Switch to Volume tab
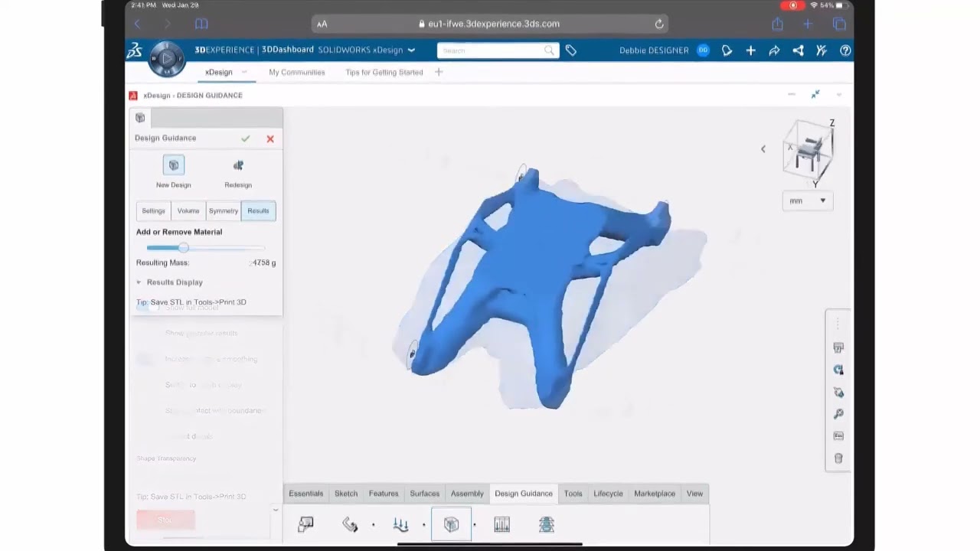This screenshot has height=551, width=980. (x=188, y=211)
